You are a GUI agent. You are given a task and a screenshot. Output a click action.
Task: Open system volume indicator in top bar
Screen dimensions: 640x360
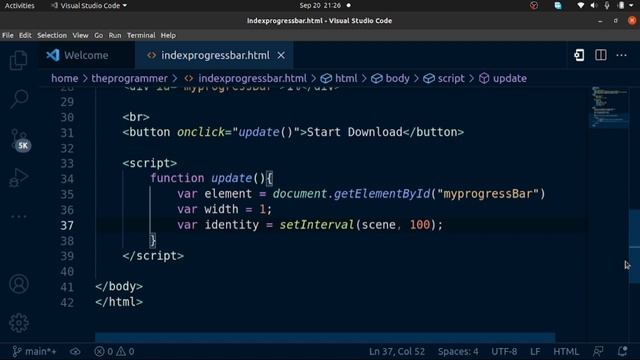tap(594, 6)
